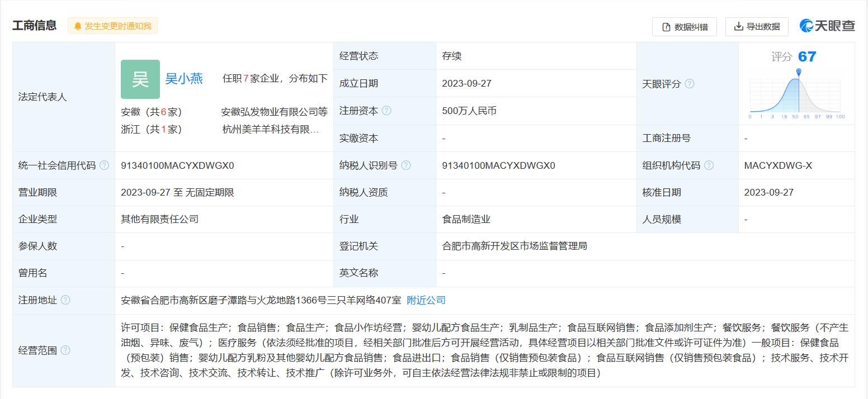This screenshot has width=868, height=399.
Task: Click 企业类型 value 其他有限责任公司
Action: tap(160, 219)
